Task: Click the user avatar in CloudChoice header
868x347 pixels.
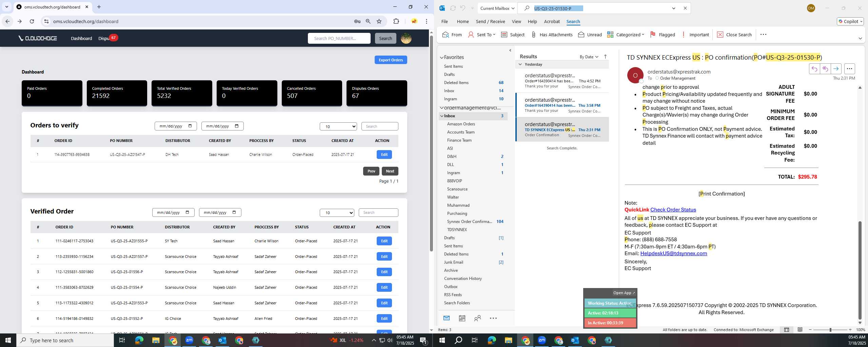Action: coord(406,38)
